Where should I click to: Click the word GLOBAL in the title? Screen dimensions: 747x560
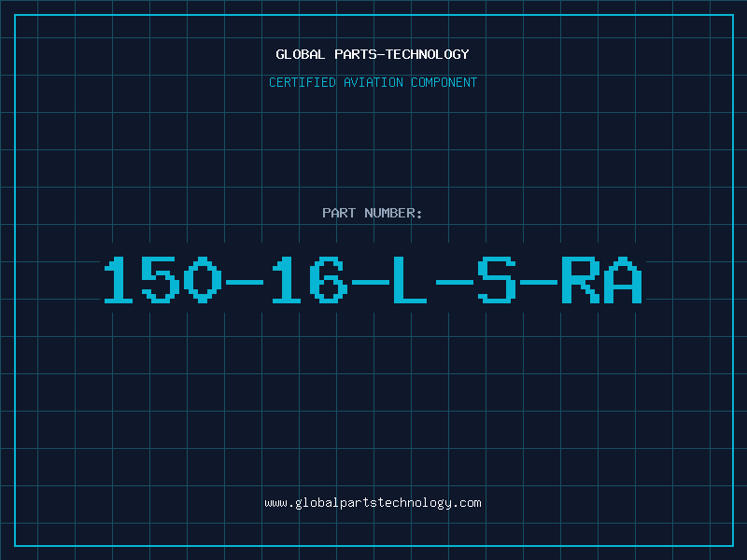(x=300, y=54)
